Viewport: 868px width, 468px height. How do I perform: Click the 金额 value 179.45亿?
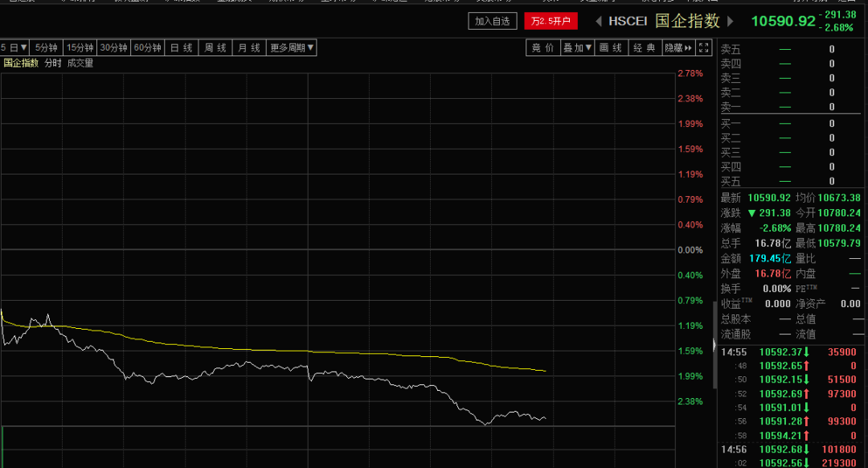[x=769, y=259]
